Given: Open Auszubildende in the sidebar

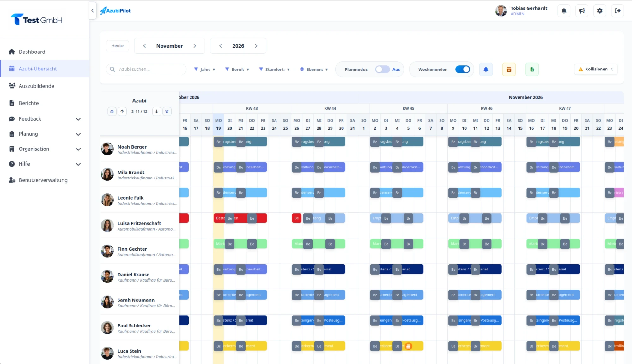Looking at the screenshot, I should (x=45, y=86).
